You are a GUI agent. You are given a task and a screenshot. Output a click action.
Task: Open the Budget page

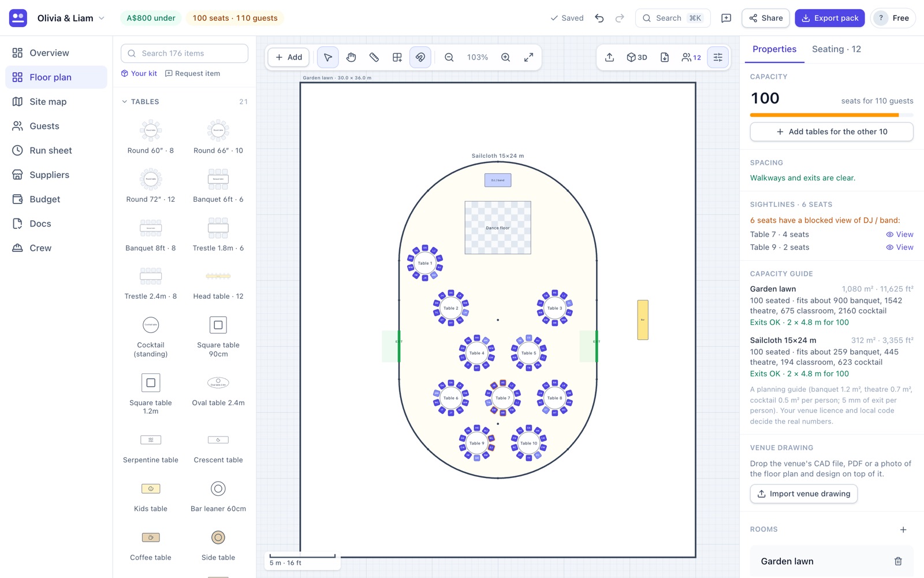(x=56, y=199)
